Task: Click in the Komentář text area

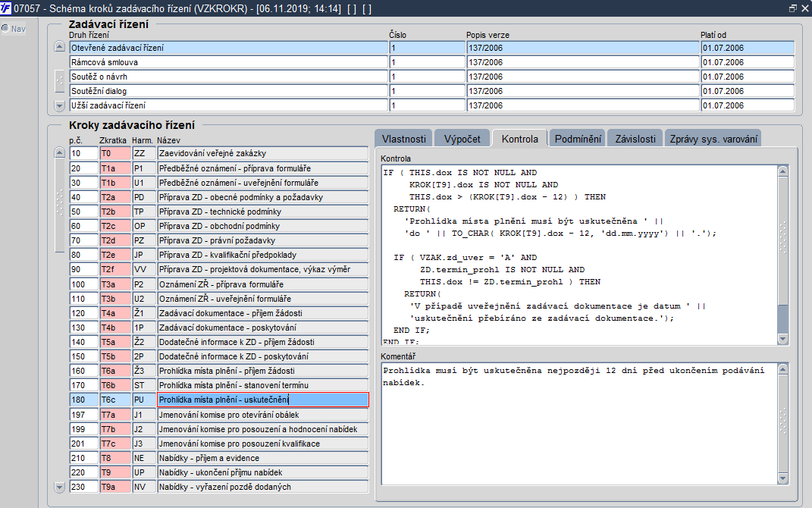Action: click(579, 424)
